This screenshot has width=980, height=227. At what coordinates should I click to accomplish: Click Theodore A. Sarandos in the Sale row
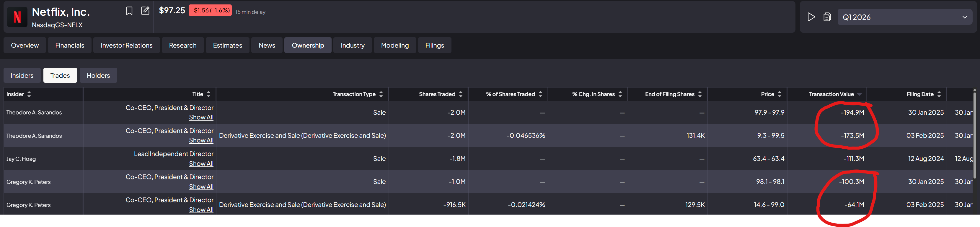point(34,112)
